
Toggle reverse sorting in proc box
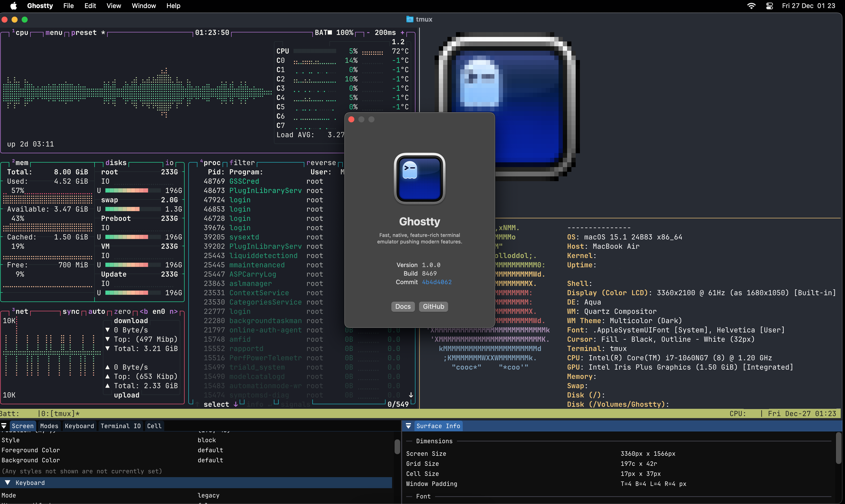[x=321, y=163]
